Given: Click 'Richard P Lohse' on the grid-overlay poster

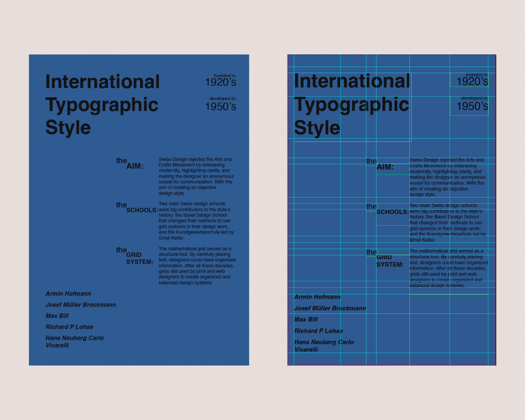Looking at the screenshot, I should pyautogui.click(x=319, y=331).
